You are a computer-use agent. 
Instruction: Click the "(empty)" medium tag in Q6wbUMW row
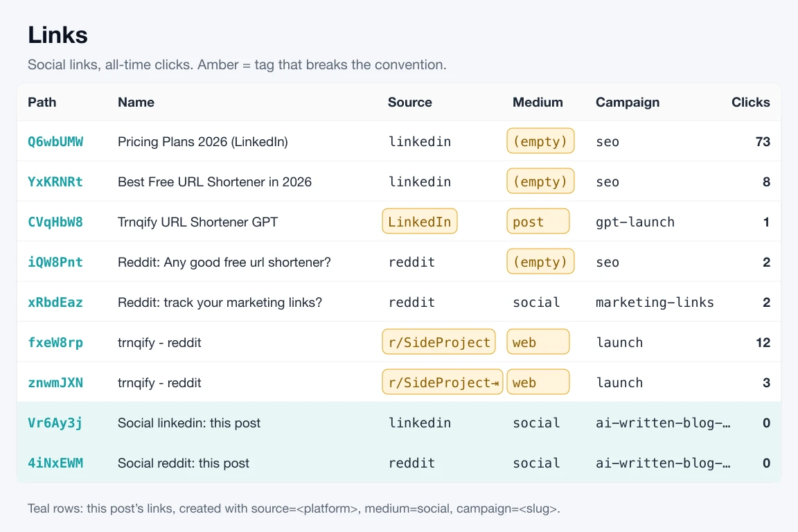point(540,141)
